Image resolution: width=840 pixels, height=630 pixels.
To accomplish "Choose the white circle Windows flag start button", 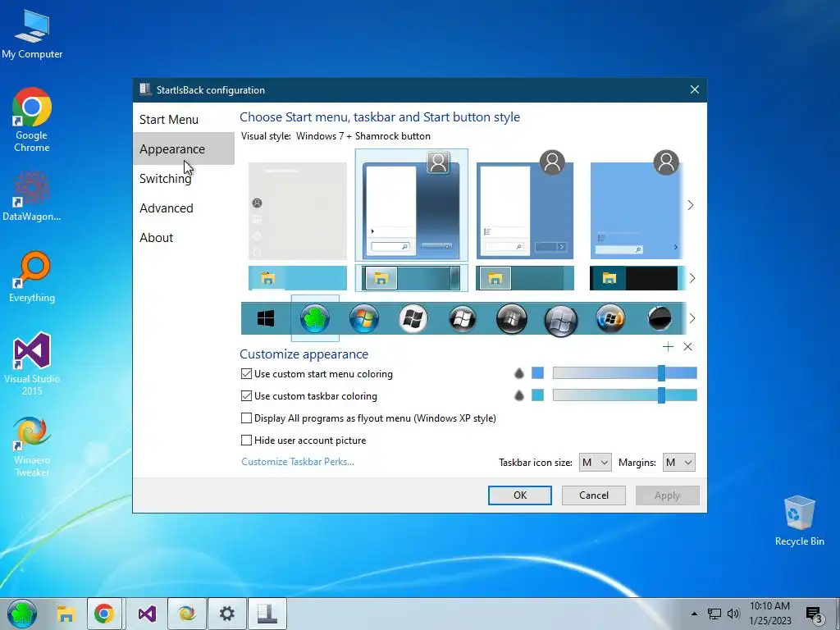I will click(x=413, y=319).
